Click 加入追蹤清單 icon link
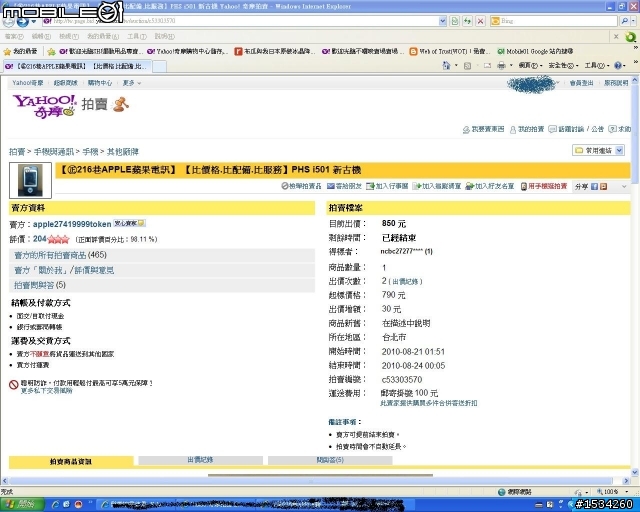 (437, 186)
